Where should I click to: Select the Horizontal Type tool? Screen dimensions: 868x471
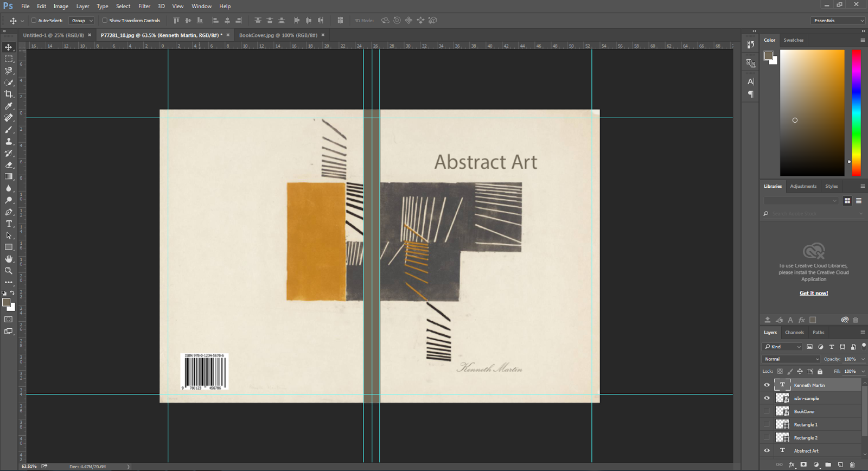tap(9, 224)
